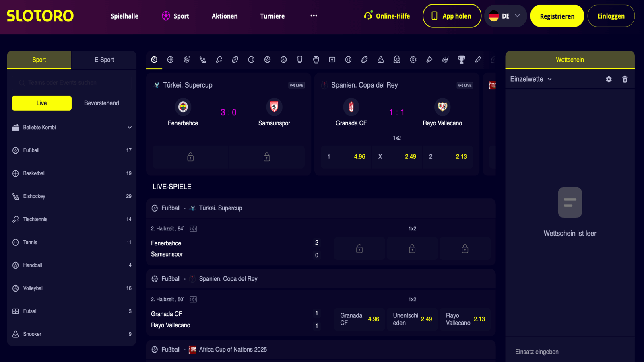Select the American football icon
Viewport: 644px width, 362px height.
click(x=235, y=60)
